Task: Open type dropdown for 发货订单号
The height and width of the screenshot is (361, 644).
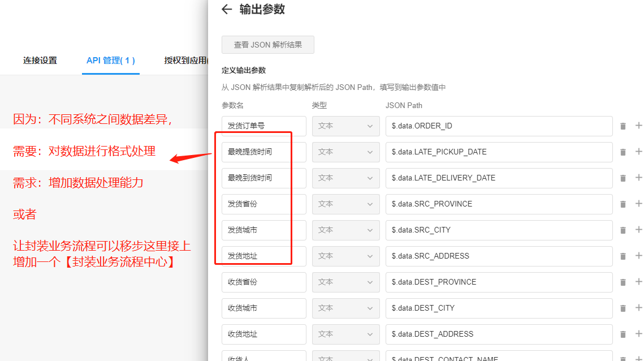Action: (x=345, y=126)
